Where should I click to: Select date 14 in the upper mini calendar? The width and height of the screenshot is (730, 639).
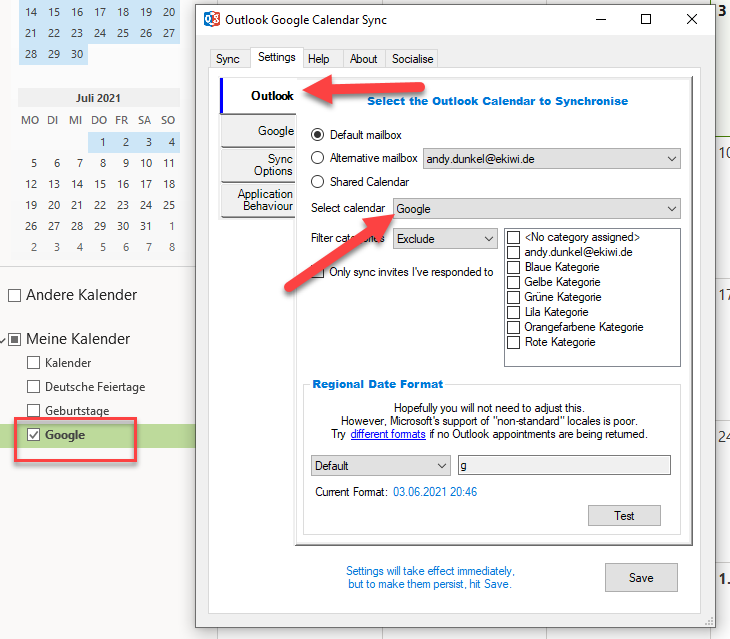tap(31, 12)
